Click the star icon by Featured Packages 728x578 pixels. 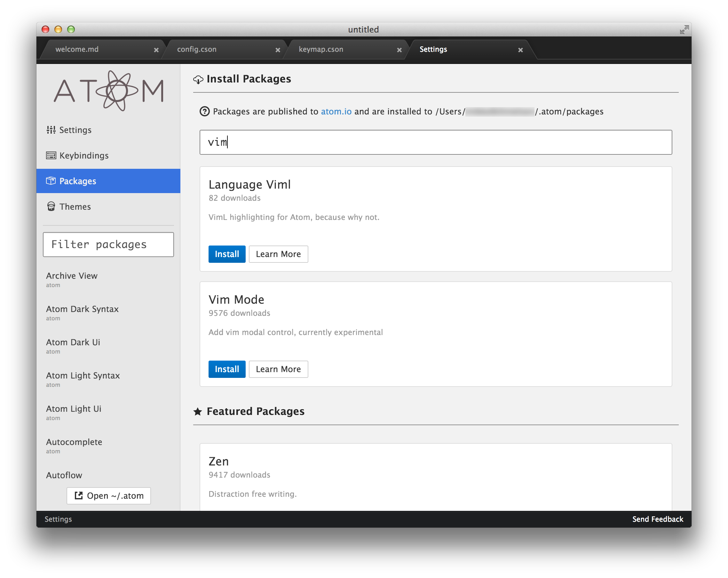(x=198, y=411)
